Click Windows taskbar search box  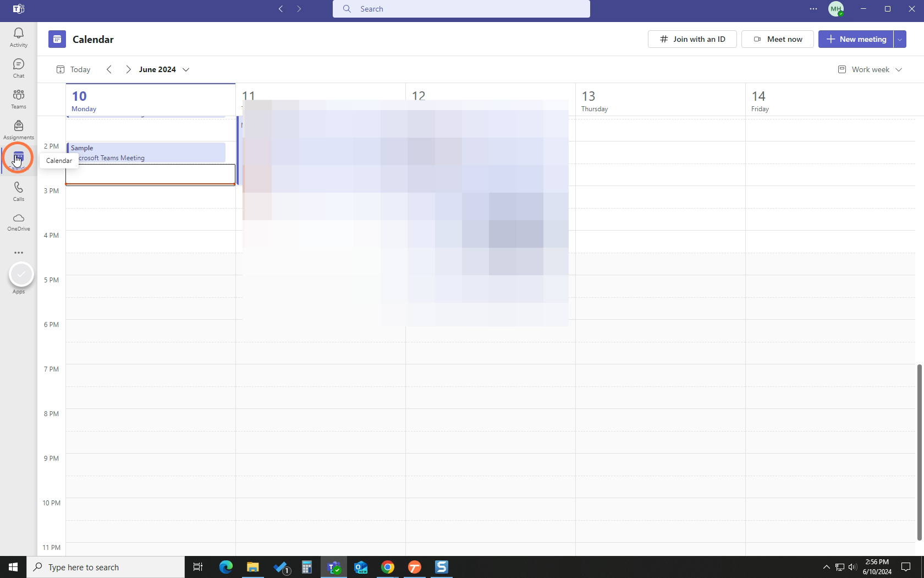click(x=106, y=567)
